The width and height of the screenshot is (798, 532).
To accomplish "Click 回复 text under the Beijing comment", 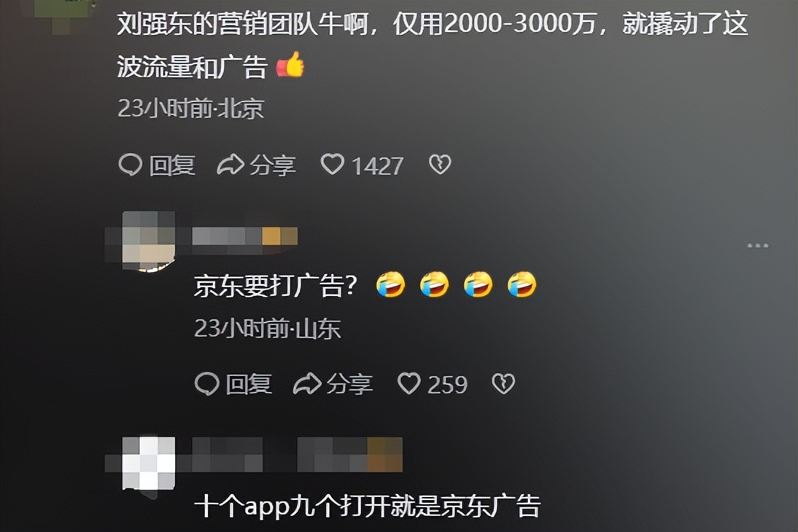I will pos(172,165).
